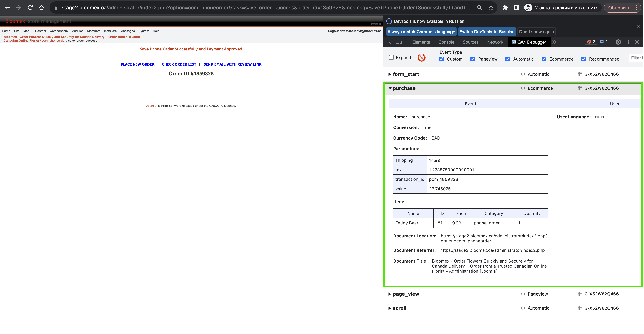Click the browser forward arrow

coord(19,8)
